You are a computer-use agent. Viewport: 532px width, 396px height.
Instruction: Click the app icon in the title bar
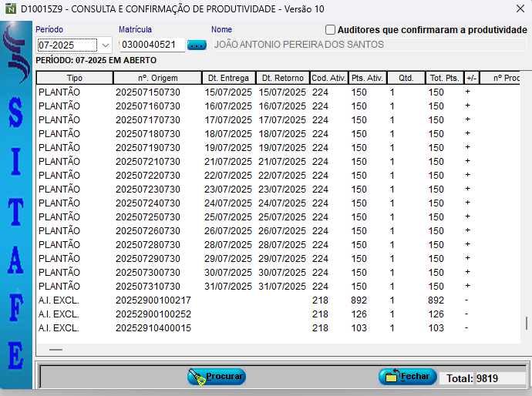point(10,8)
